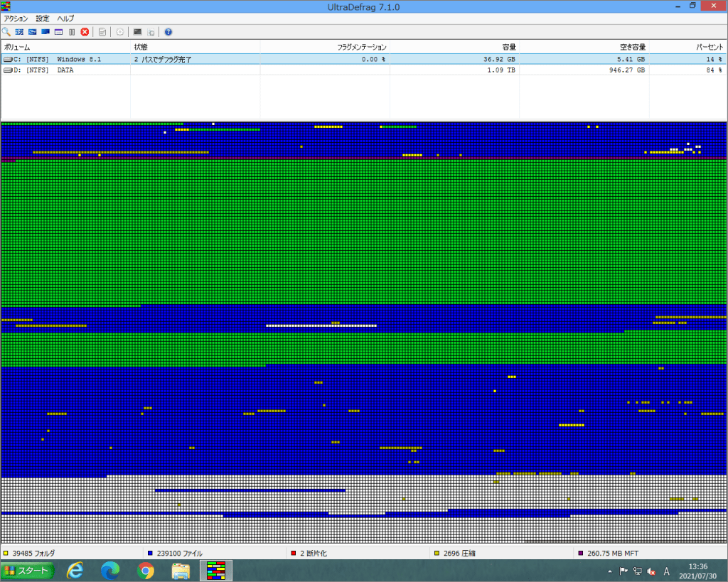Click the UltraDefrag app icon in title bar
The width and height of the screenshot is (728, 582).
pyautogui.click(x=6, y=6)
